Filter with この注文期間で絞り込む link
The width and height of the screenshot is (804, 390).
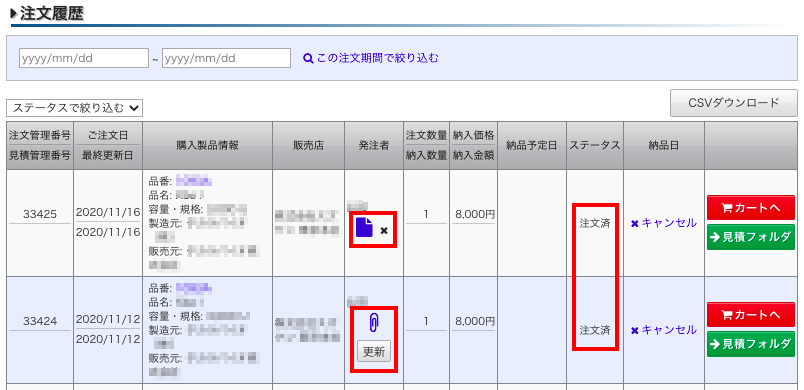click(377, 58)
